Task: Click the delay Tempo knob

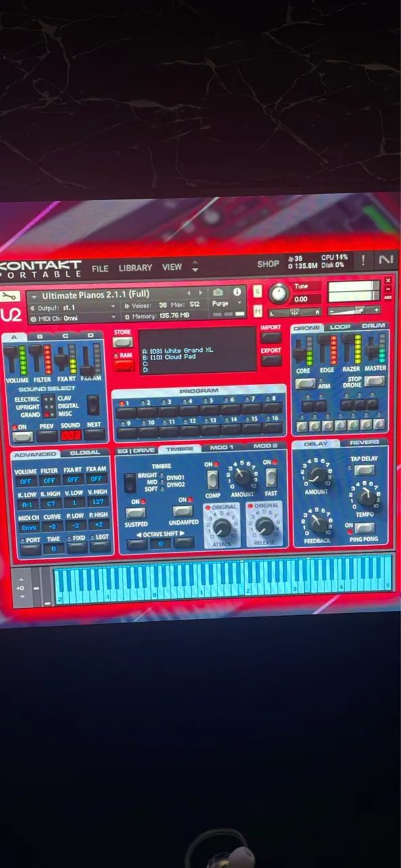Action: coord(366,496)
